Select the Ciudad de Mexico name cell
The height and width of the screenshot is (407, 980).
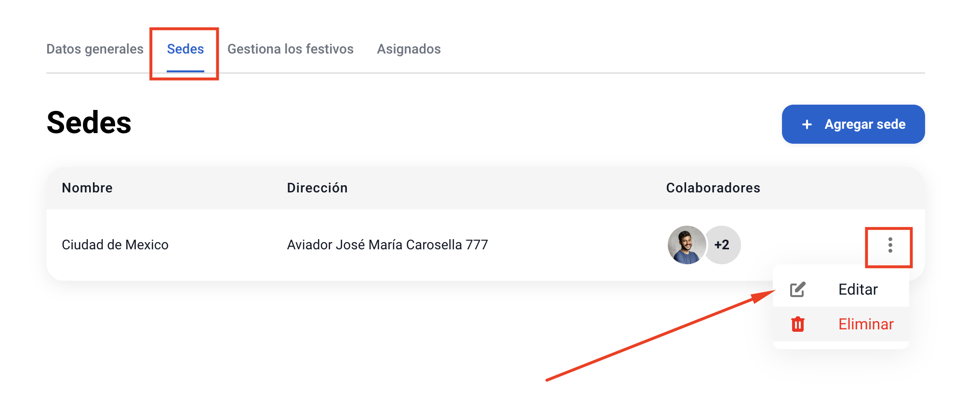115,245
